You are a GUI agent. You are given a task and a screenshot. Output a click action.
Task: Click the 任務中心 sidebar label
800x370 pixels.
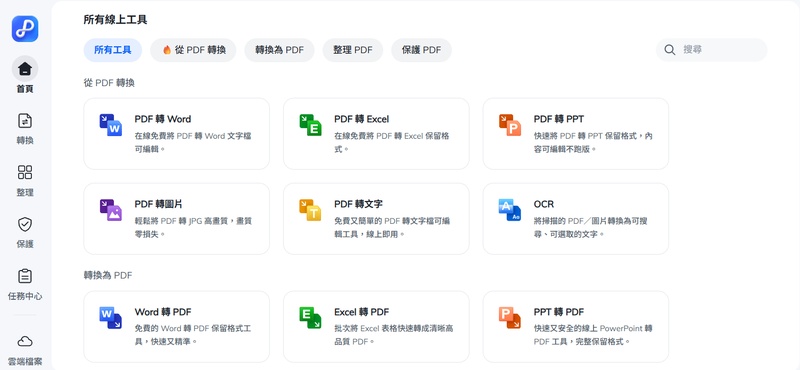tap(25, 296)
